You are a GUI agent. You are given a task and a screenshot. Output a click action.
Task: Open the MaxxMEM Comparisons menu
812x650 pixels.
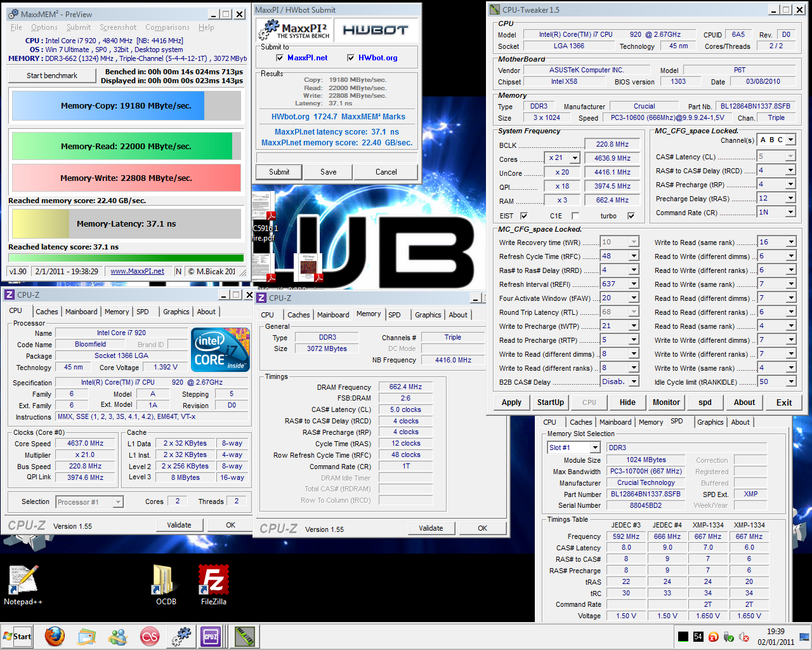coord(167,27)
